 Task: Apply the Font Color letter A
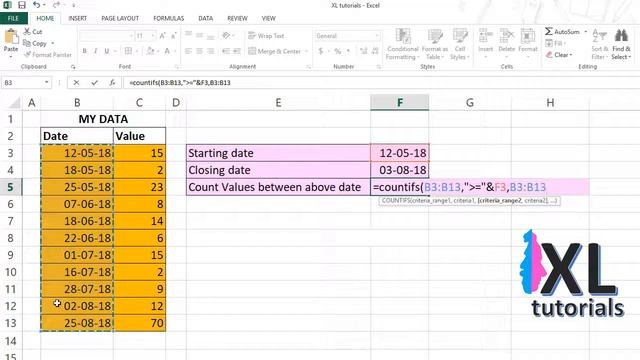(167, 51)
